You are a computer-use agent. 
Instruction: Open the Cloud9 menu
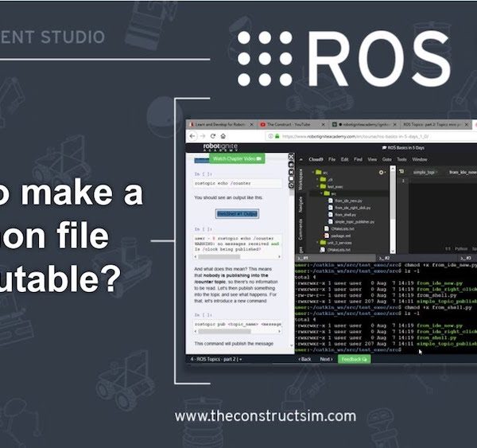316,160
